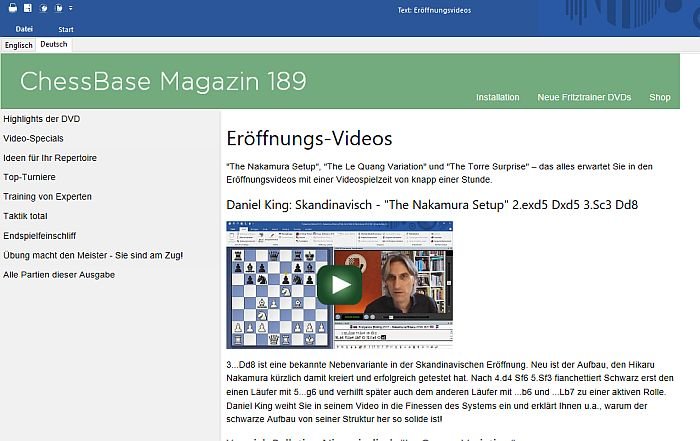Screen dimensions: 700x441
Task: Play the Daniel King video
Action: pos(340,285)
